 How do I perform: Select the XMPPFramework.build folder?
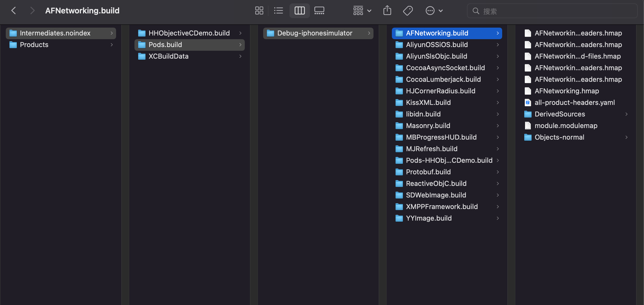coord(447,207)
